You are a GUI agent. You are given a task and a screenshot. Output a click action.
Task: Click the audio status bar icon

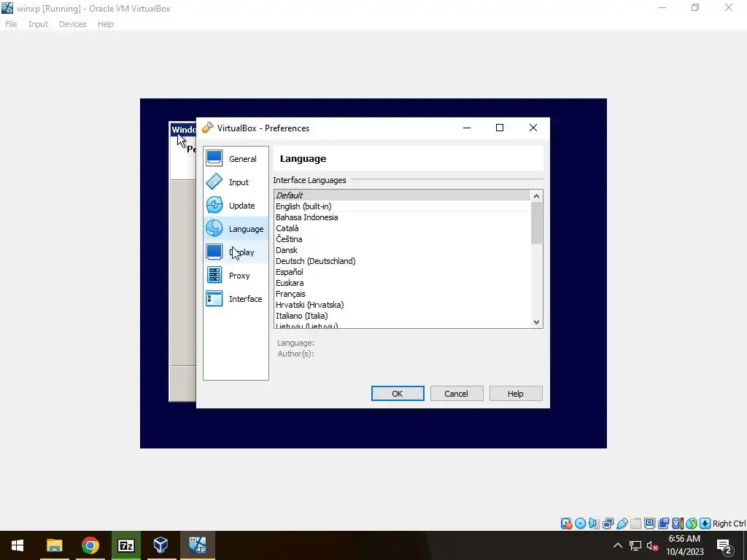click(x=594, y=524)
